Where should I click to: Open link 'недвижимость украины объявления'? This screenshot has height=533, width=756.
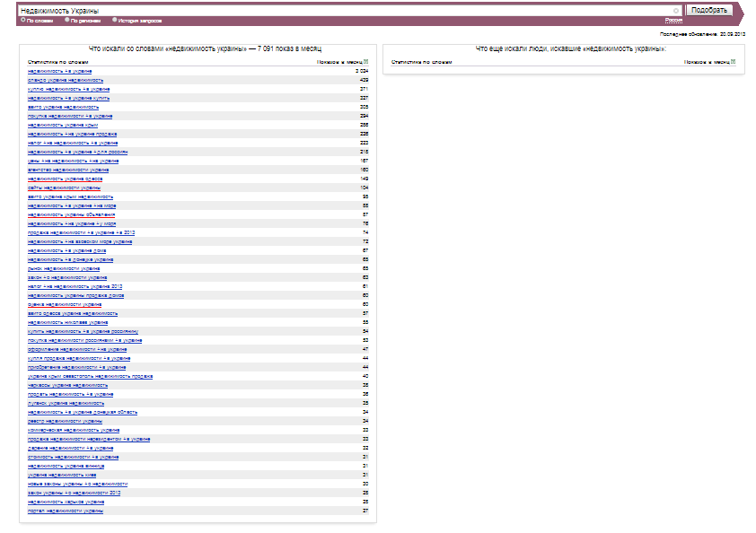click(71, 215)
